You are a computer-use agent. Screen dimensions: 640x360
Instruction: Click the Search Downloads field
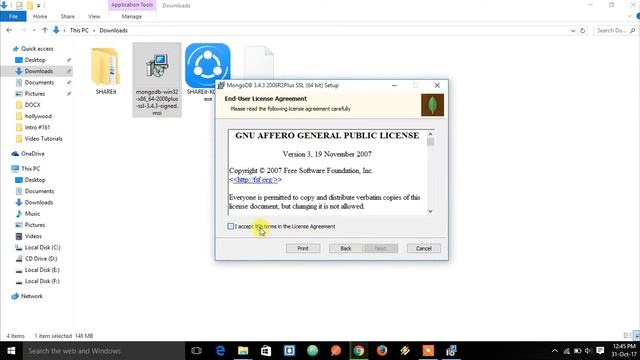[615, 31]
